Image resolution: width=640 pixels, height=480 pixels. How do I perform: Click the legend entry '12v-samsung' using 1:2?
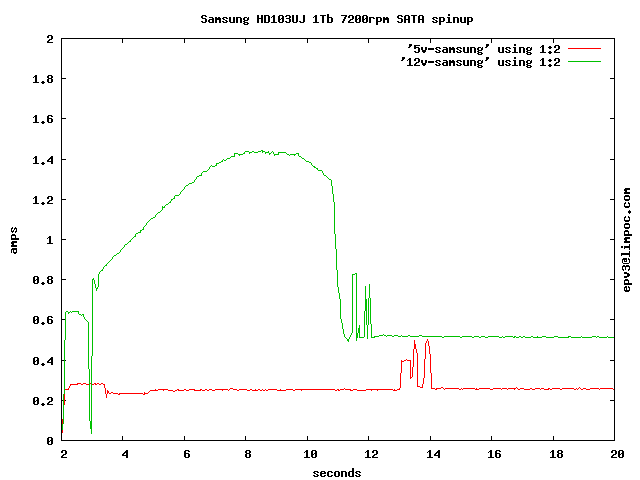pyautogui.click(x=480, y=62)
